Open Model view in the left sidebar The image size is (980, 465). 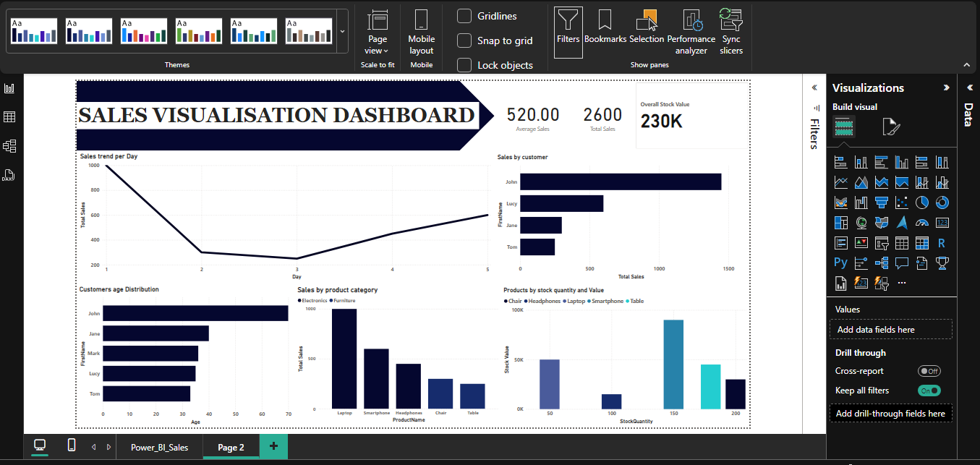[x=10, y=146]
